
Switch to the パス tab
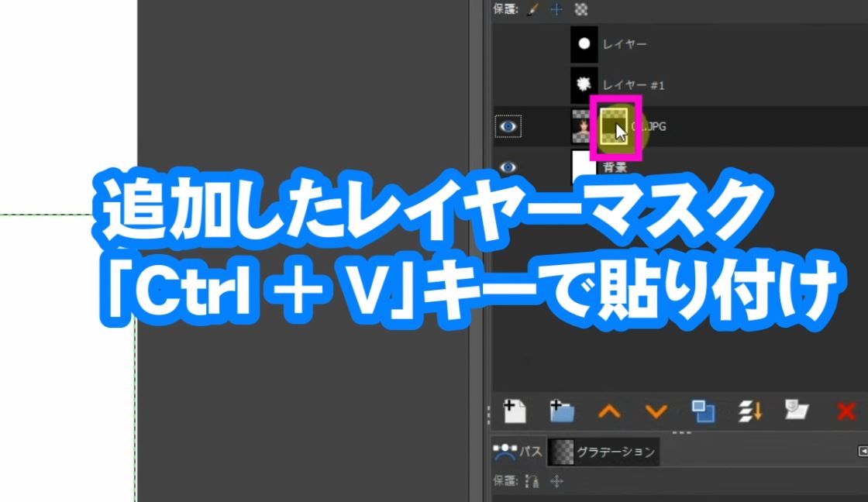pos(518,452)
